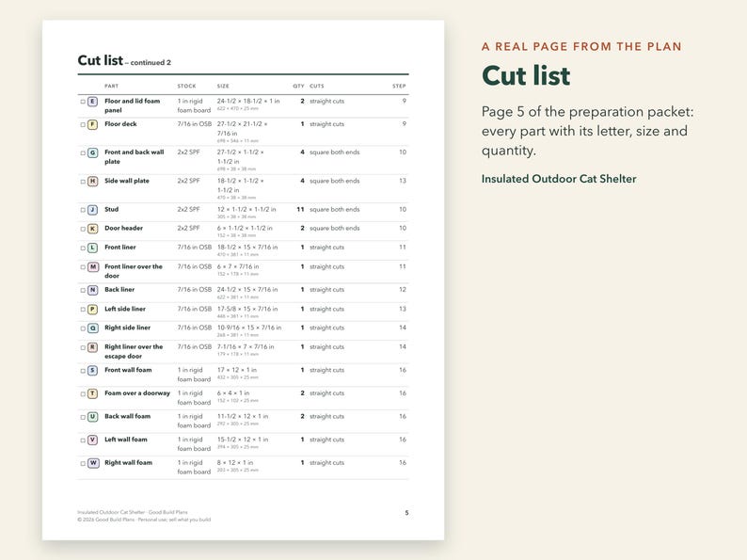The height and width of the screenshot is (560, 747).
Task: Click the CUTS column header
Action: click(317, 87)
